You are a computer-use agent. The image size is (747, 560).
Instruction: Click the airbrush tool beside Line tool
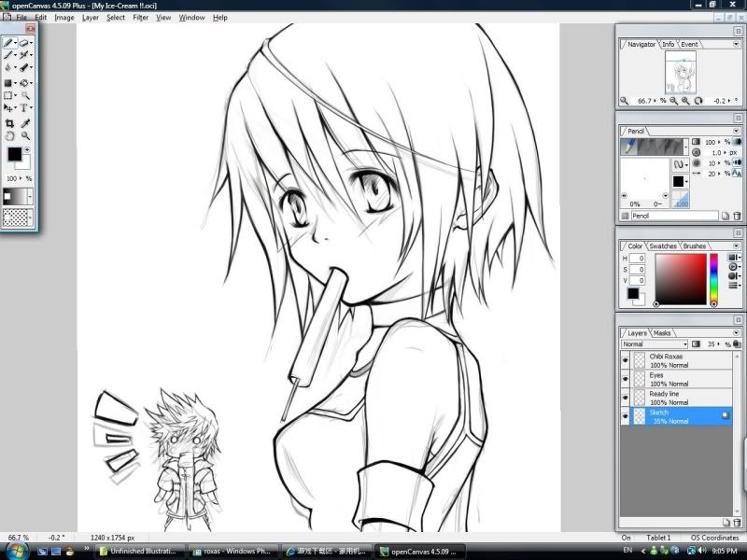coord(24,55)
